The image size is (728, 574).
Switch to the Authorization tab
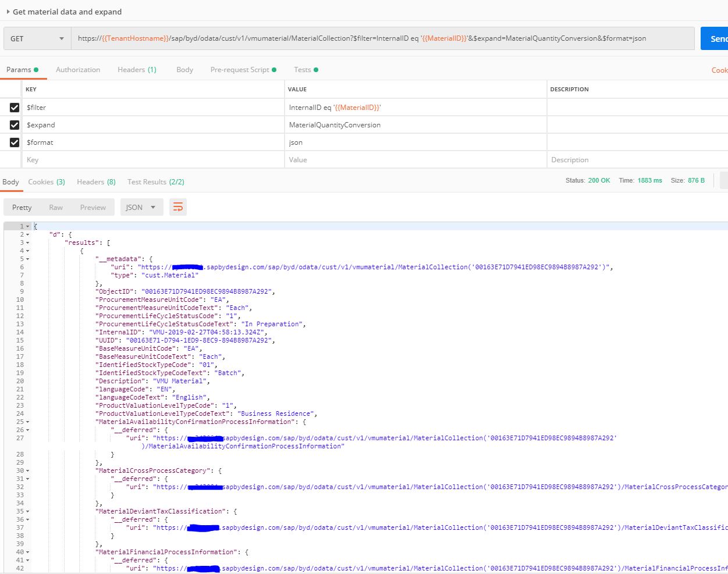coord(78,70)
